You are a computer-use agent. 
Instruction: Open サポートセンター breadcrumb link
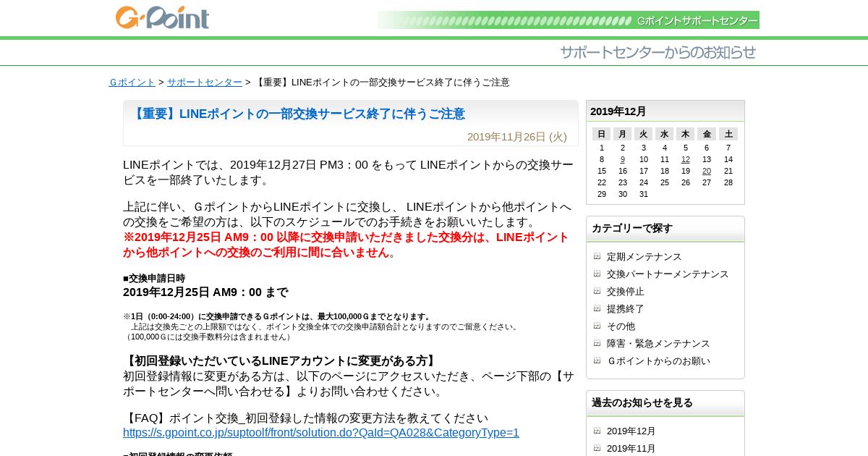tap(205, 83)
